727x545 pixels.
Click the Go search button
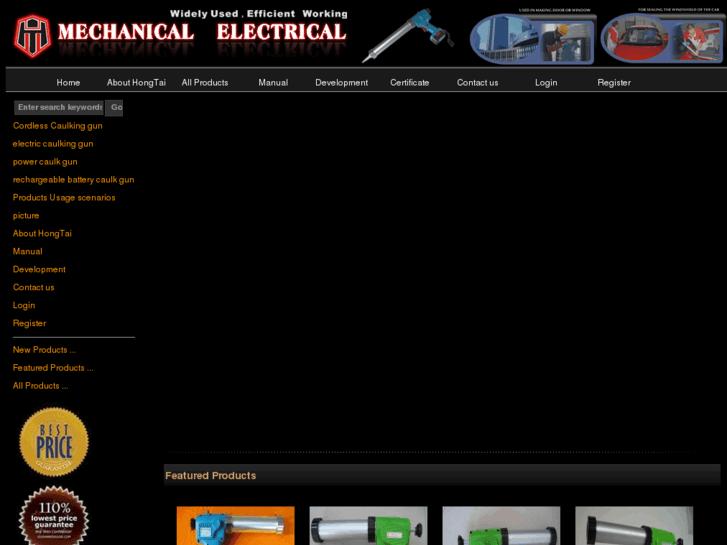click(x=114, y=108)
